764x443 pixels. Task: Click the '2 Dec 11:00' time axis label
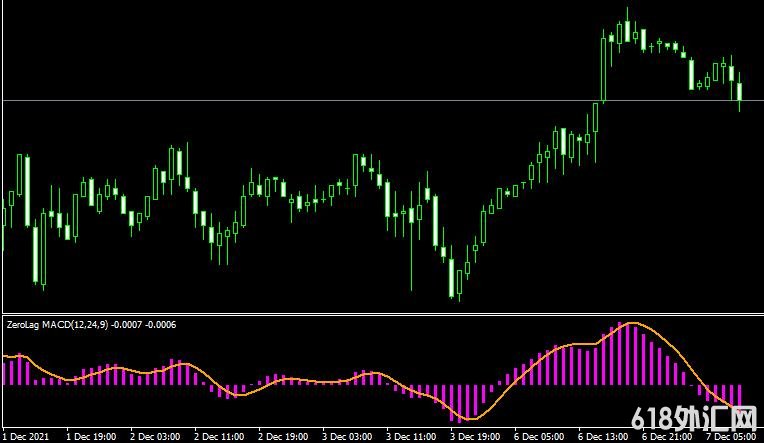[x=219, y=437]
